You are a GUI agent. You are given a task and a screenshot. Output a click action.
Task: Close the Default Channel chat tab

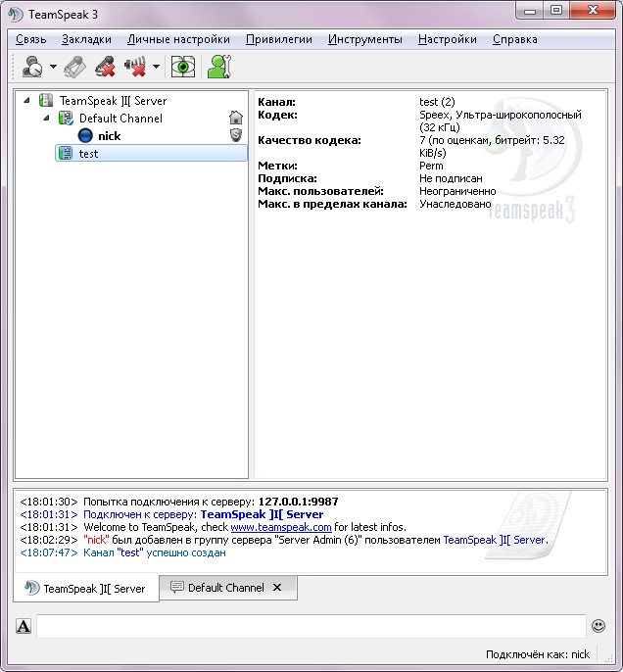[277, 588]
